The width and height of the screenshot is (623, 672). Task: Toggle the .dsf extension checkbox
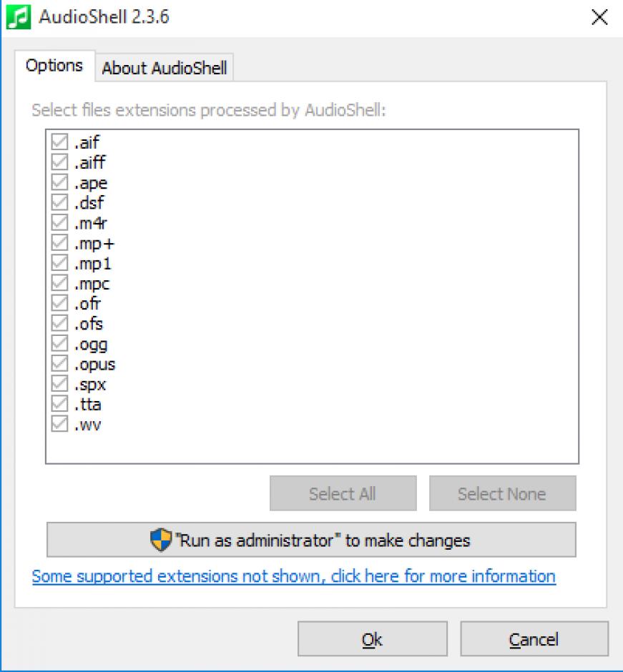pos(59,202)
